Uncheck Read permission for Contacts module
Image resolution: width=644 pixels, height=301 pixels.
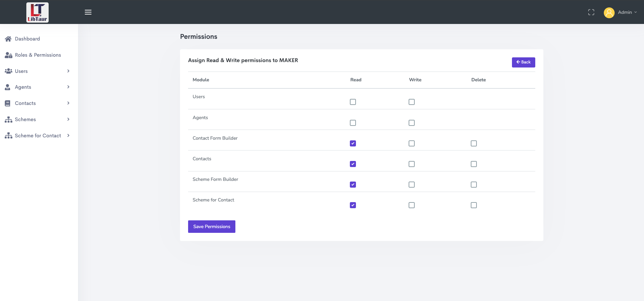point(353,164)
